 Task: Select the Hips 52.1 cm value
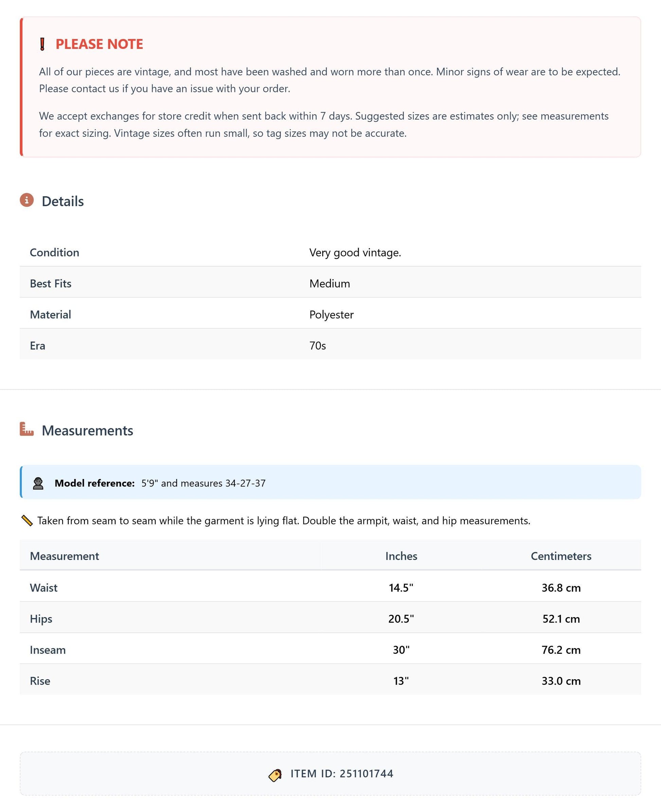pyautogui.click(x=561, y=619)
